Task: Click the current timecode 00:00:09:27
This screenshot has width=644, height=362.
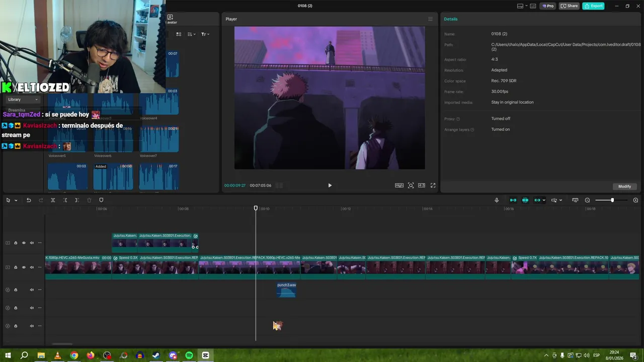Action: coord(235,186)
